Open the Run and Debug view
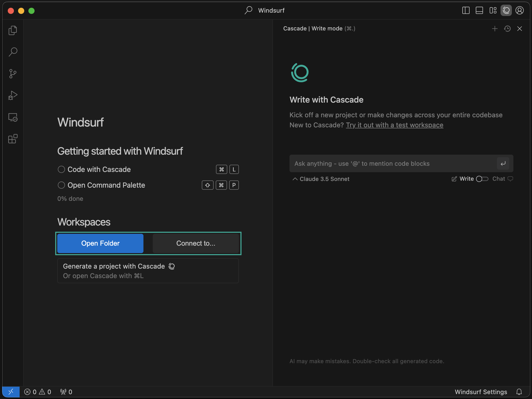Image resolution: width=532 pixels, height=399 pixels. [13, 96]
